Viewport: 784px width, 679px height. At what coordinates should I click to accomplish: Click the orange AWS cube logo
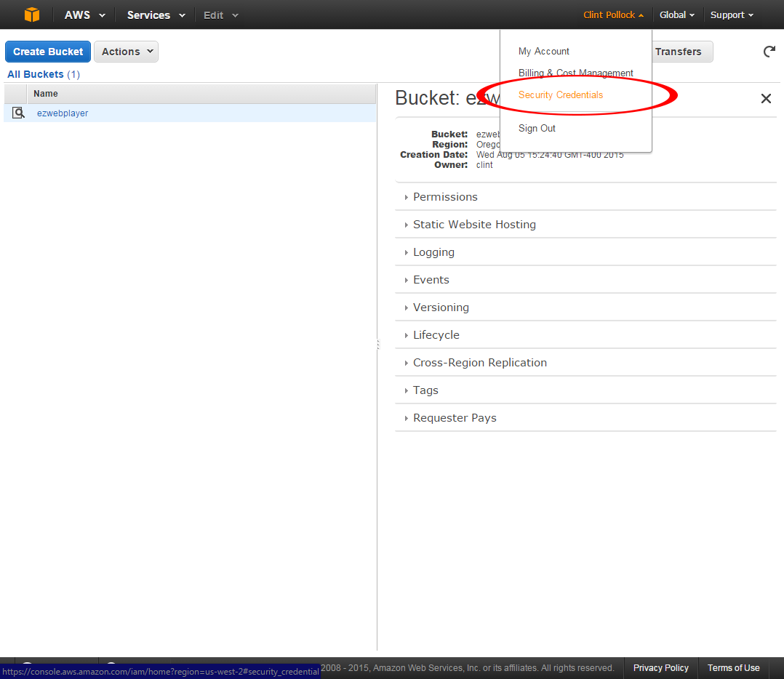click(x=32, y=15)
